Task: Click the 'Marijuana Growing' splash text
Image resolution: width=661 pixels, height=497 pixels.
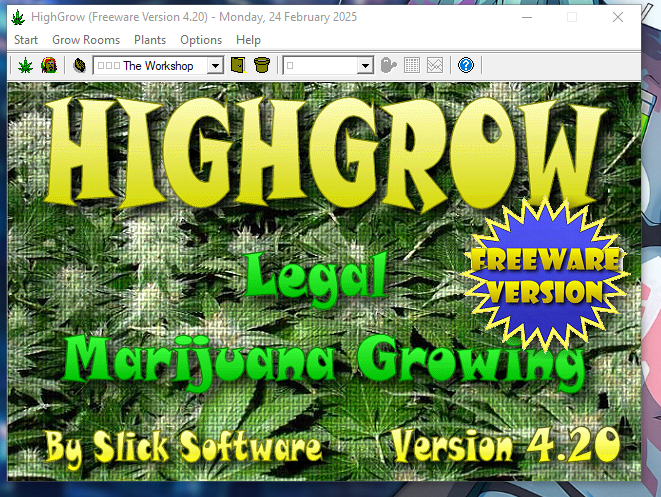Action: click(x=325, y=363)
